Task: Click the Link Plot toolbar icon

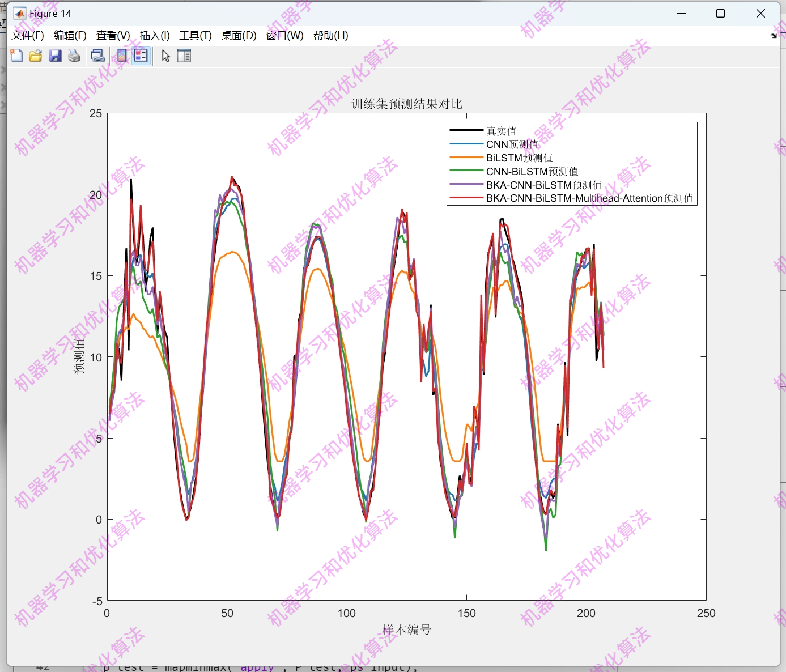Action: (98, 56)
